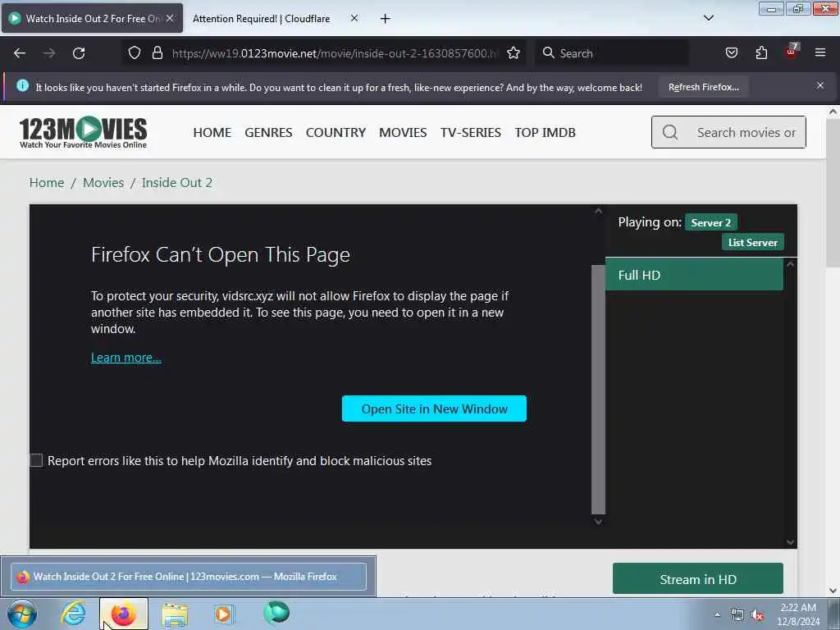Open the GENRES menu
This screenshot has width=840, height=630.
268,132
